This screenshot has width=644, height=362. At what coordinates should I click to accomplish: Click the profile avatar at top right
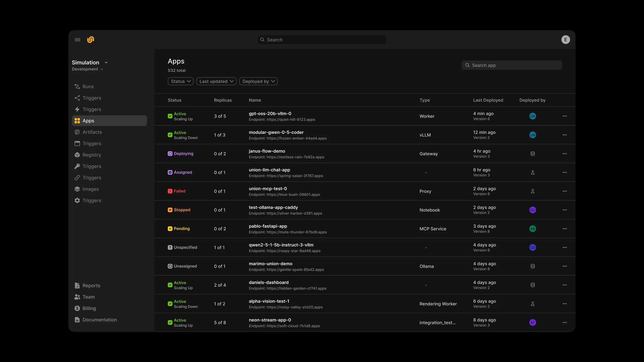pos(565,40)
